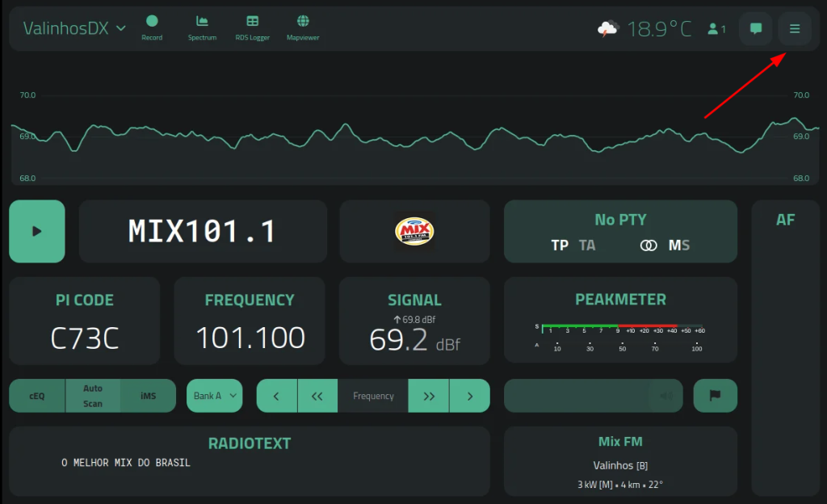Launch the RDS Logger

(x=253, y=27)
